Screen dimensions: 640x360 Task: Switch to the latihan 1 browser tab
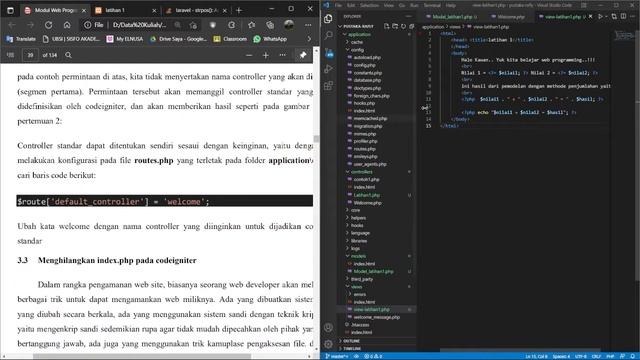(x=125, y=10)
